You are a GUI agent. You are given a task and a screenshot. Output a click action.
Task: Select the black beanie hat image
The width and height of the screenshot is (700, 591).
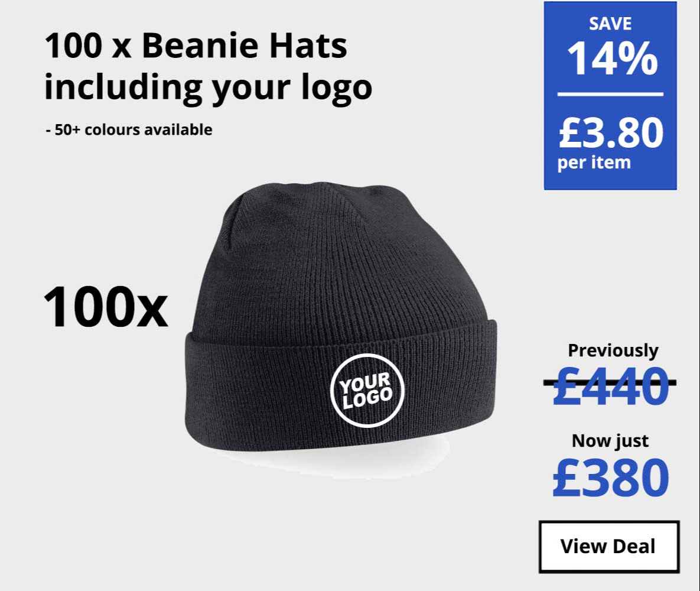click(x=341, y=316)
